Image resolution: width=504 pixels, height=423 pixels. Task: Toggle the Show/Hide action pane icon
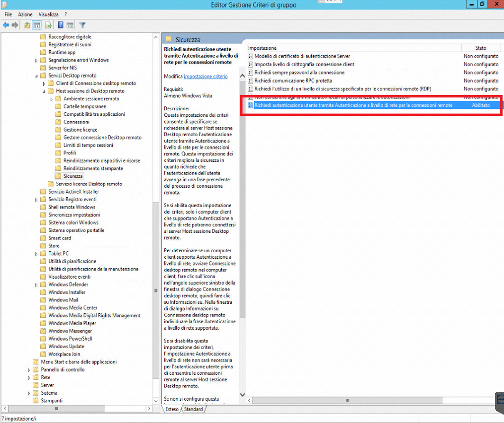pyautogui.click(x=70, y=25)
